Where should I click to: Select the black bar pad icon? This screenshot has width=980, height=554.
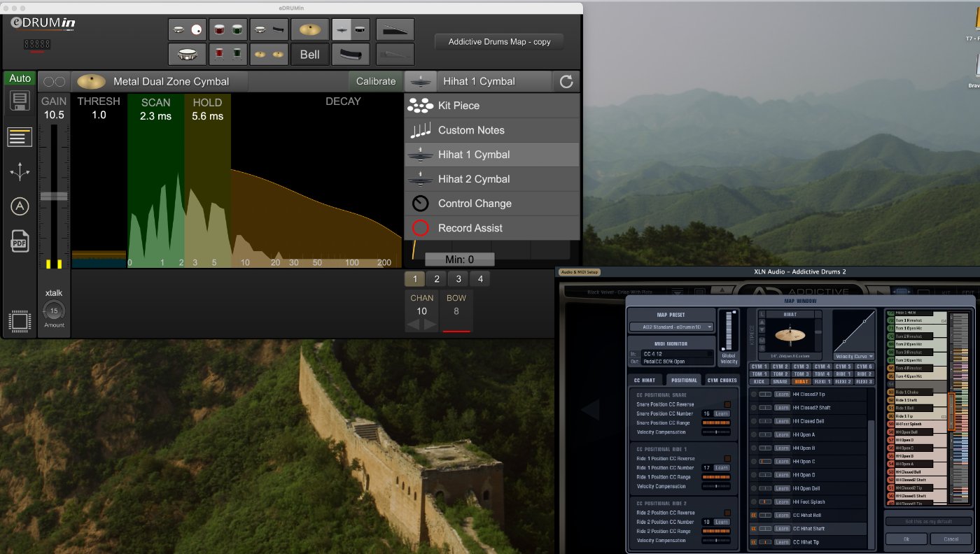(350, 54)
